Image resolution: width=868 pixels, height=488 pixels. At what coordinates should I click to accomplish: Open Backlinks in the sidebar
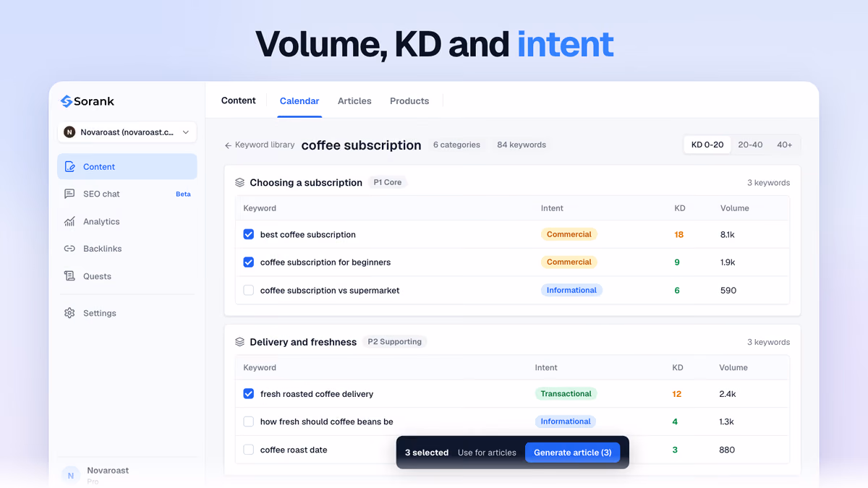[x=127, y=249]
